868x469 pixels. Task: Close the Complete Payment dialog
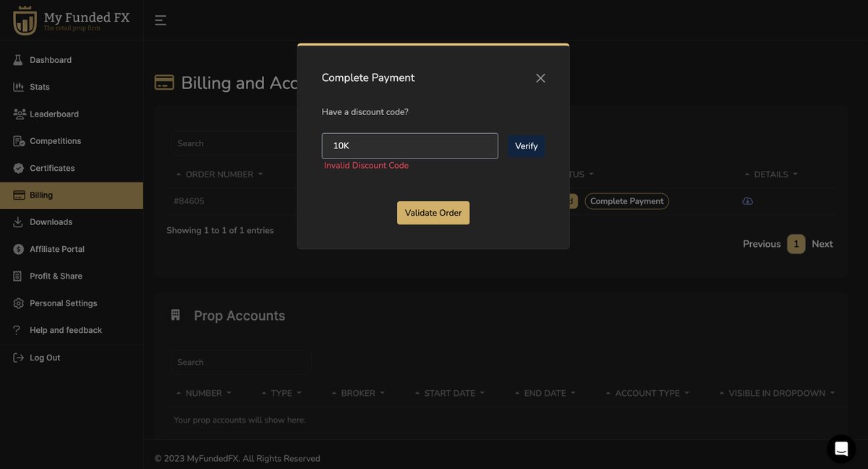coord(540,78)
